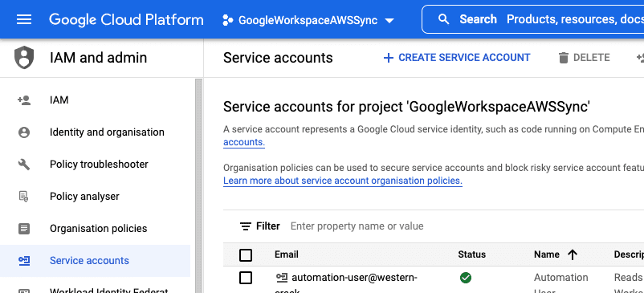This screenshot has height=293, width=644.
Task: Click the DELETE trash bin icon
Action: (x=564, y=58)
